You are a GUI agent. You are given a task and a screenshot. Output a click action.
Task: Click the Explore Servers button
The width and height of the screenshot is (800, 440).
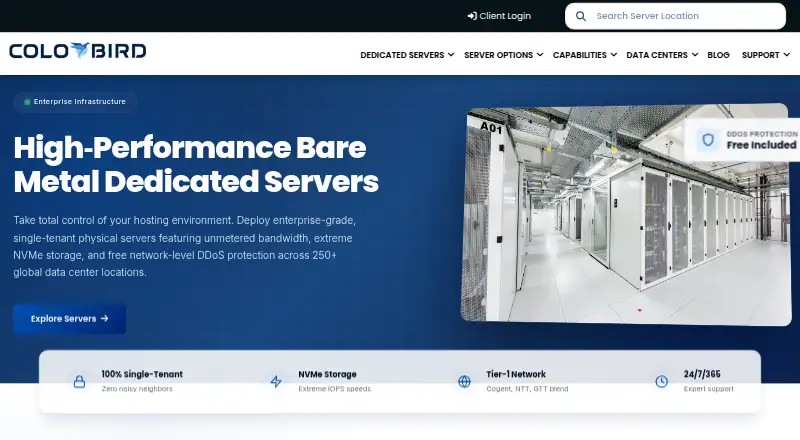tap(69, 319)
